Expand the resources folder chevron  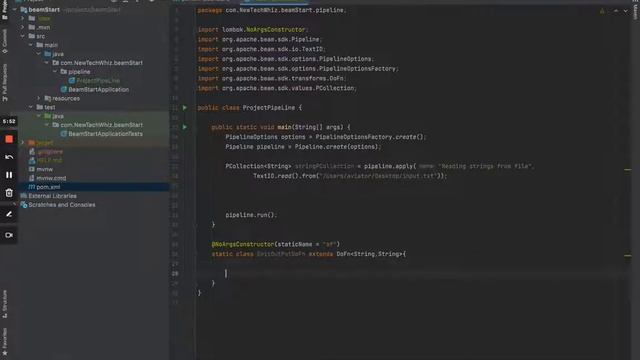39,98
